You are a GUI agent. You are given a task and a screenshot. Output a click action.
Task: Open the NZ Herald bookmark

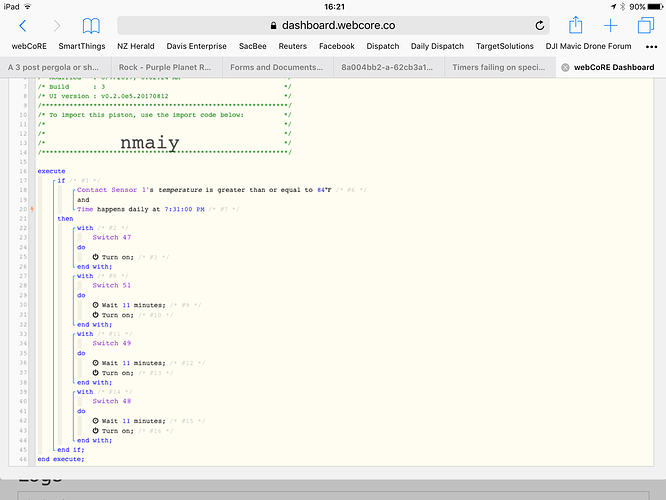135,46
